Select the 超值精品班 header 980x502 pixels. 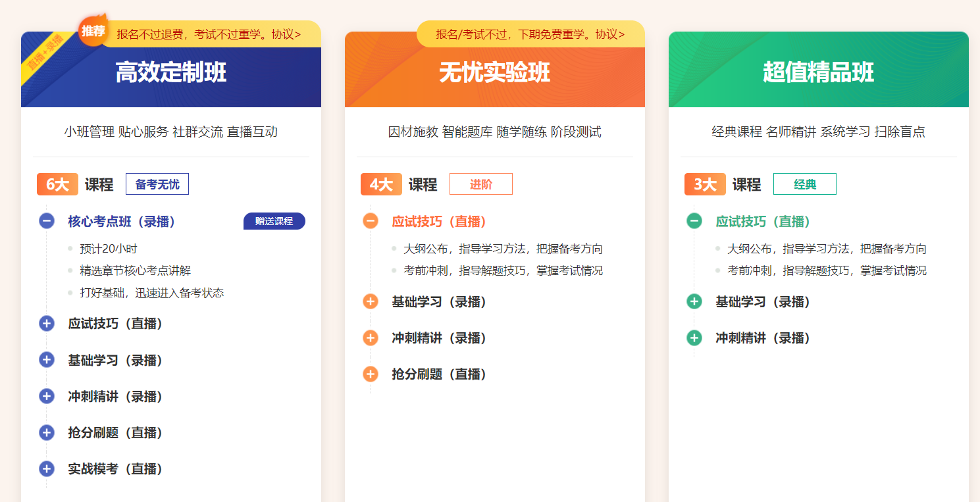tap(818, 72)
